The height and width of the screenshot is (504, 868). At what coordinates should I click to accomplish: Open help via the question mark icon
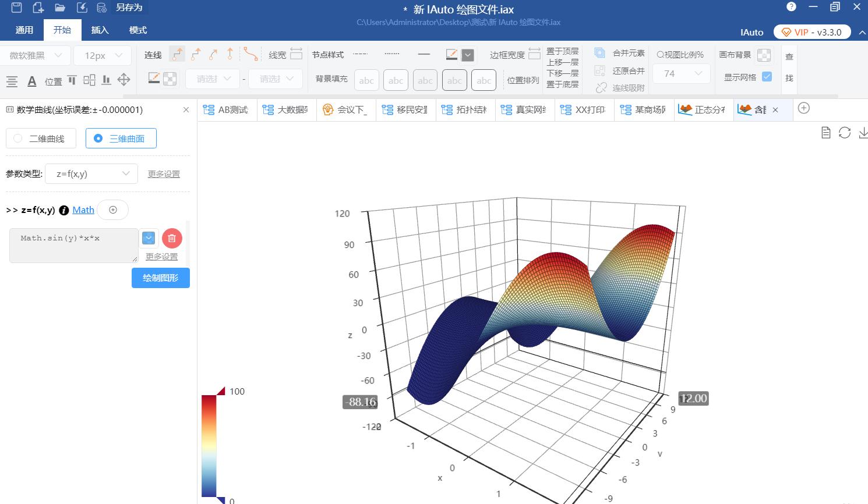pos(791,7)
